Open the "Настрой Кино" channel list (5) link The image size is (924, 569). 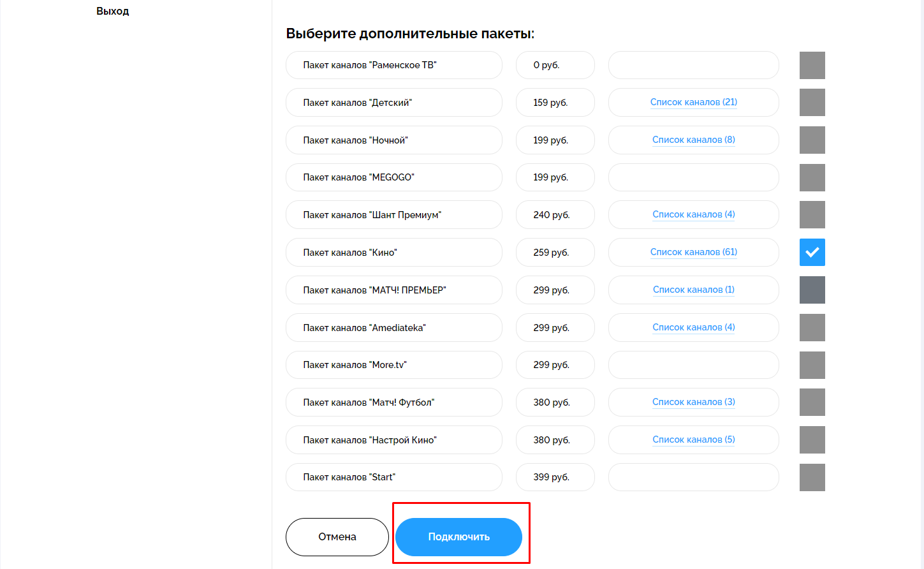[x=693, y=440]
